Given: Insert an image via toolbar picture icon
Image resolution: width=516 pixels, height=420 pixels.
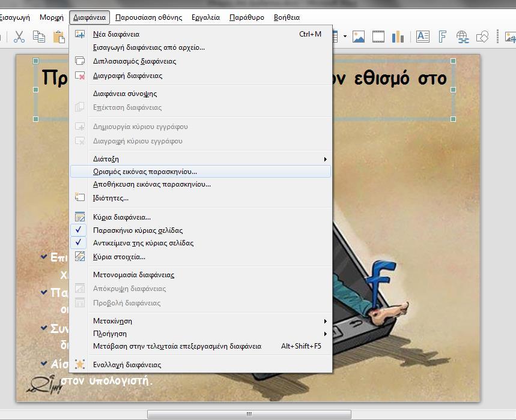Looking at the screenshot, I should point(359,37).
